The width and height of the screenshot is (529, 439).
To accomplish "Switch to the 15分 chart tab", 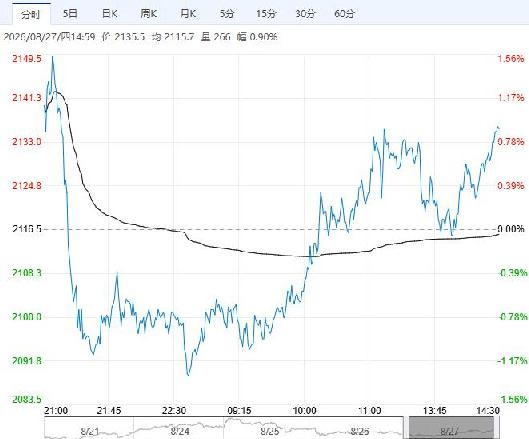I will 266,14.
